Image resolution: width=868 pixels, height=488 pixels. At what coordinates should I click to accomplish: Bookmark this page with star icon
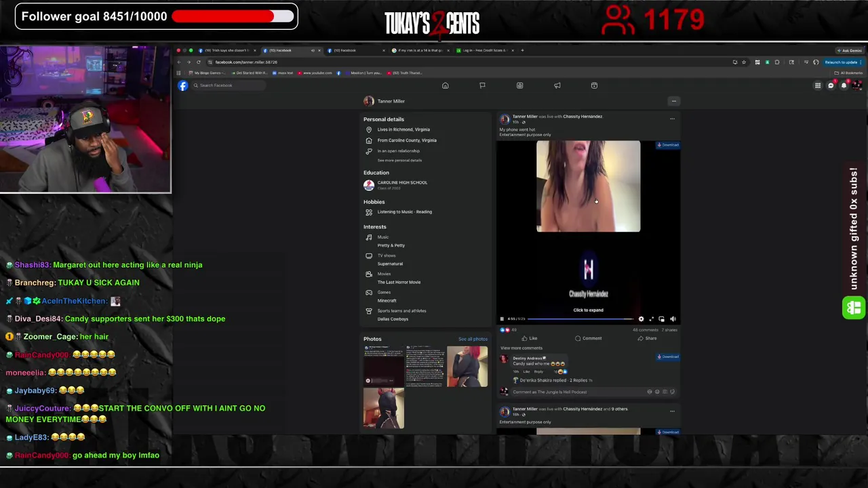[744, 62]
